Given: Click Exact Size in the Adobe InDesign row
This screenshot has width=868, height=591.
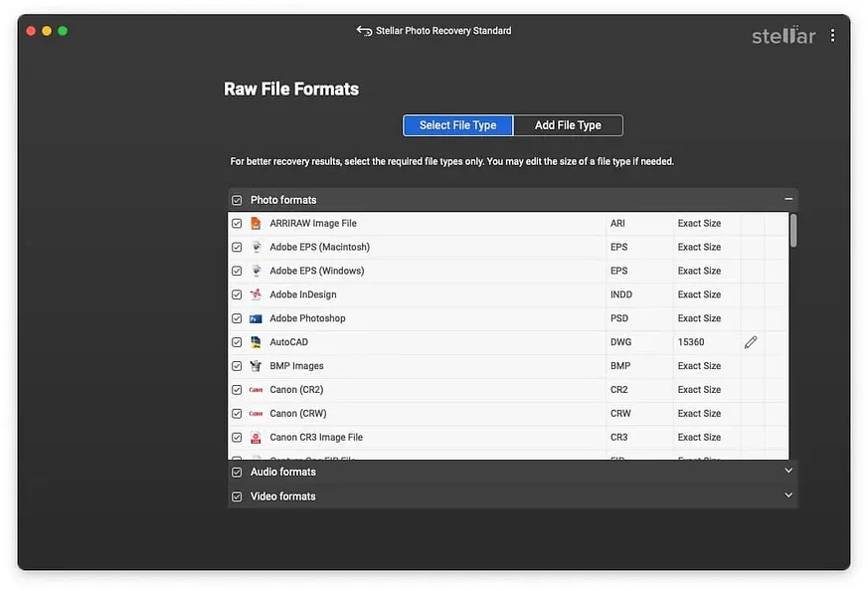Looking at the screenshot, I should [x=699, y=295].
